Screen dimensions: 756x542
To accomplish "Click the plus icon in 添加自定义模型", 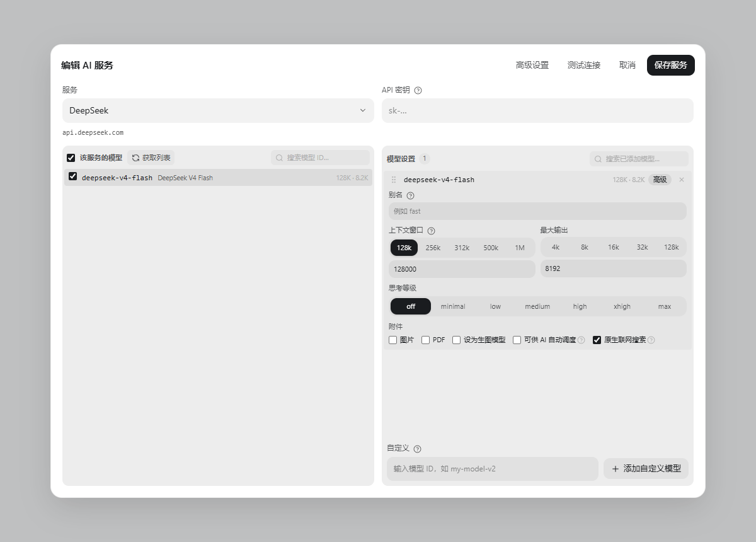I will click(616, 469).
